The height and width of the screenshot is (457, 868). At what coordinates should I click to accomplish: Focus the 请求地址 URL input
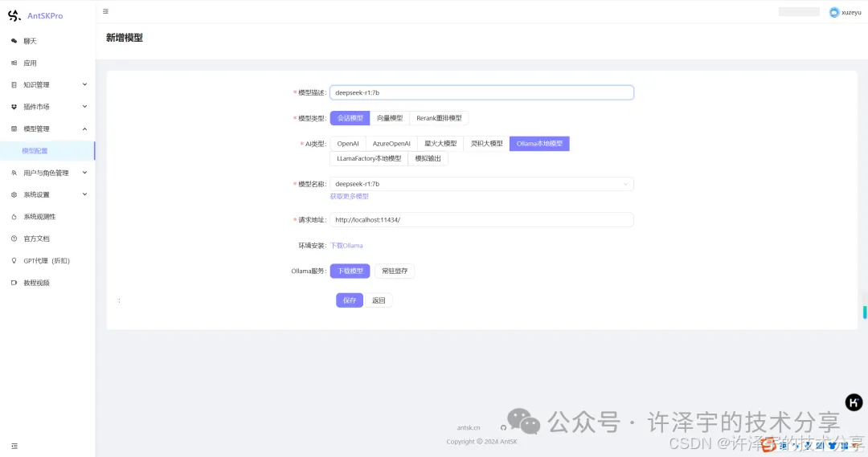click(x=481, y=219)
